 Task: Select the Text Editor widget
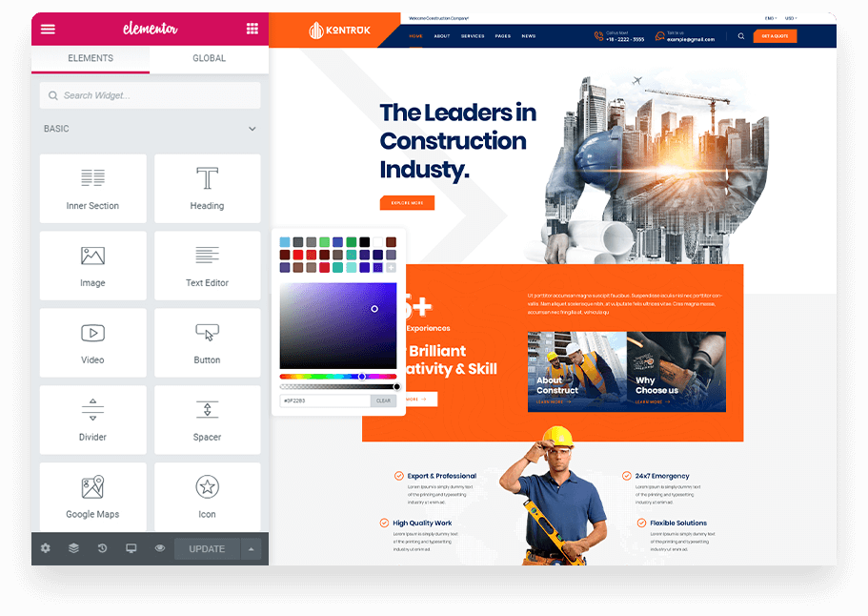(207, 265)
